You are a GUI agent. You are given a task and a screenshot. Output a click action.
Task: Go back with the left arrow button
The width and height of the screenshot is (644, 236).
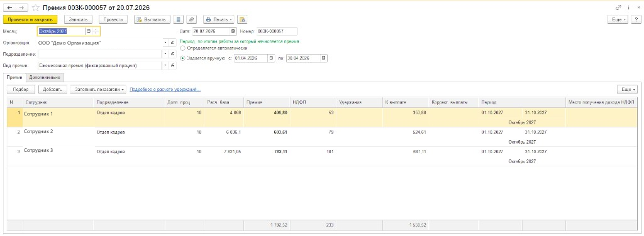click(10, 8)
